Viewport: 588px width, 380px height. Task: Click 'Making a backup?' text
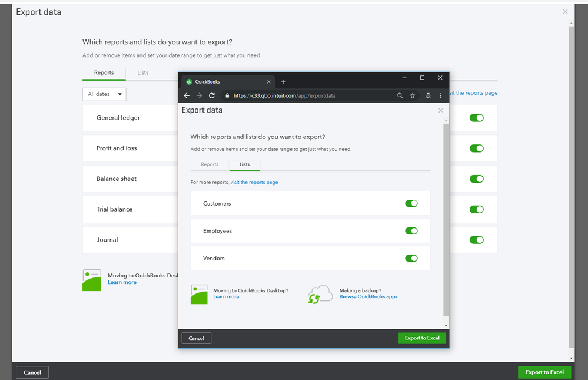click(x=360, y=290)
